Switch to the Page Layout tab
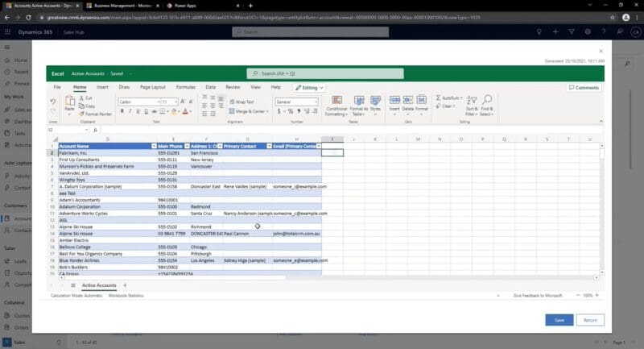The height and width of the screenshot is (349, 644). pyautogui.click(x=153, y=87)
